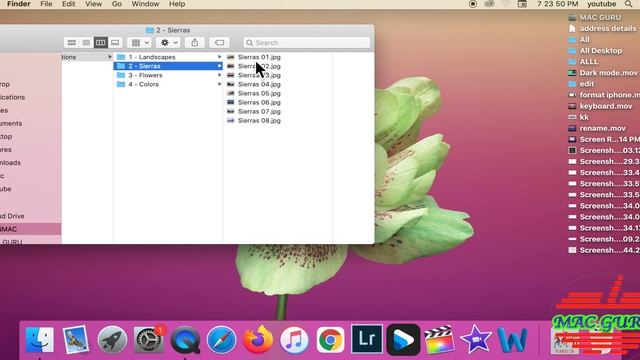
Task: Select file Sierras 04.jpg
Action: [259, 84]
